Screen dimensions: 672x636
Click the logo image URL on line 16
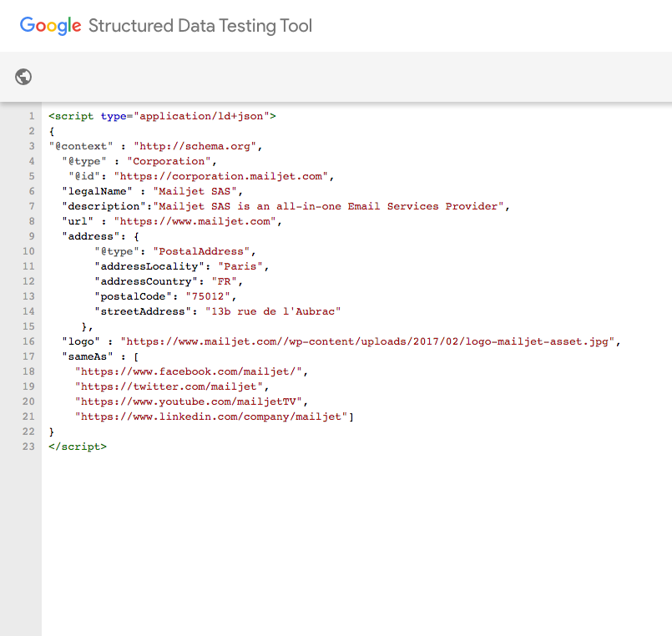[367, 341]
